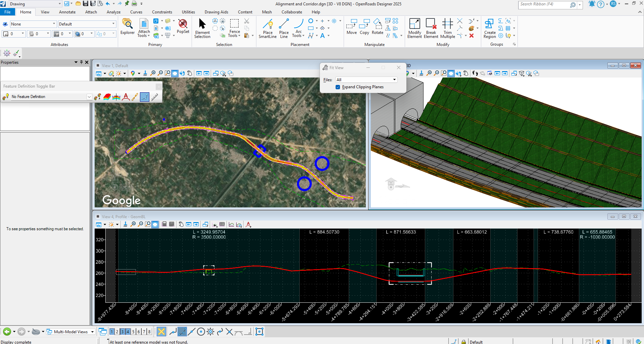Uncheck Expand Clipping Planes checkbox
644x344 pixels.
point(338,87)
